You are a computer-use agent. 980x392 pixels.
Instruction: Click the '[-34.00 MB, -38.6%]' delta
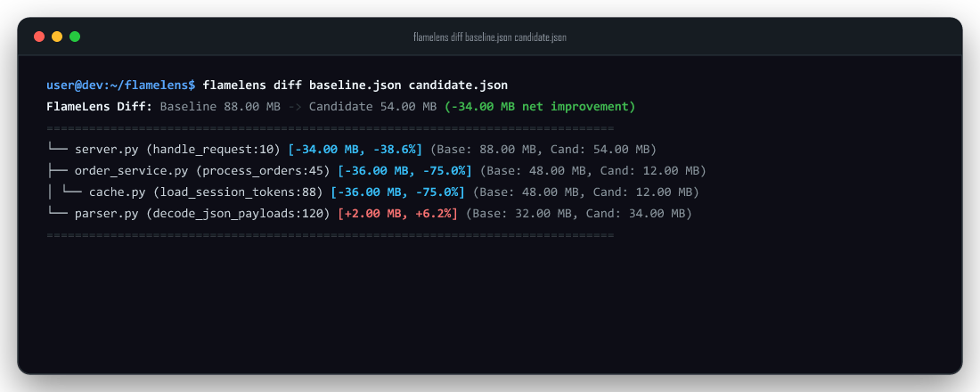tap(355, 150)
